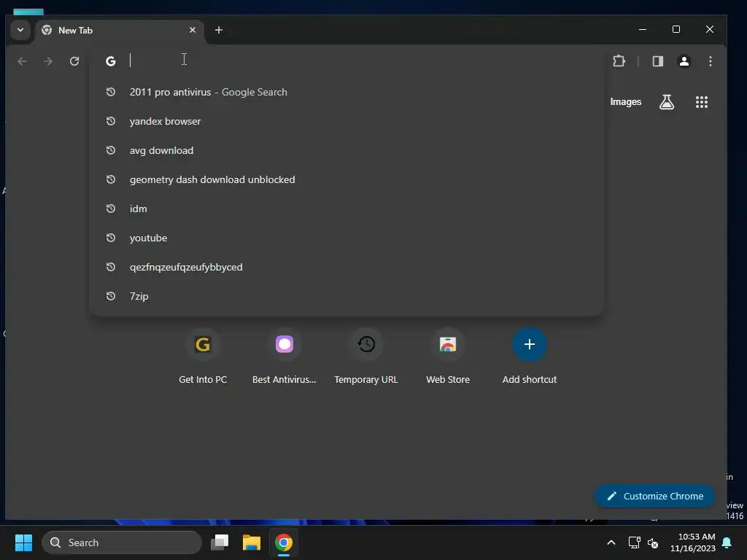
Task: Click muted volume tray icon
Action: click(653, 542)
